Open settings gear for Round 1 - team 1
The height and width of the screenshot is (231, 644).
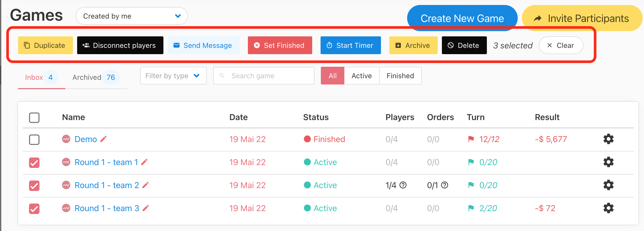click(x=608, y=162)
